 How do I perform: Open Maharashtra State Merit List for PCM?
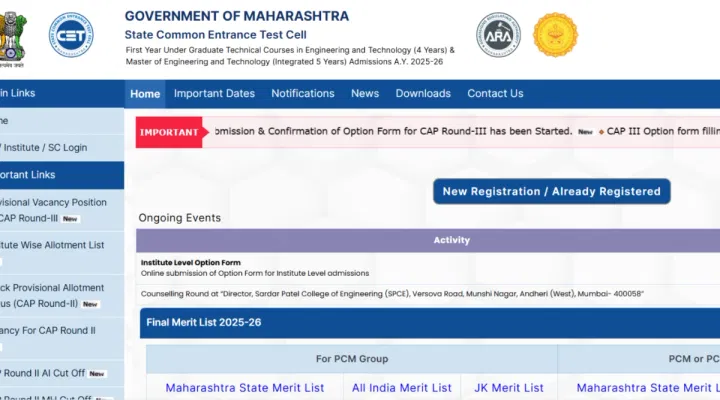245,388
